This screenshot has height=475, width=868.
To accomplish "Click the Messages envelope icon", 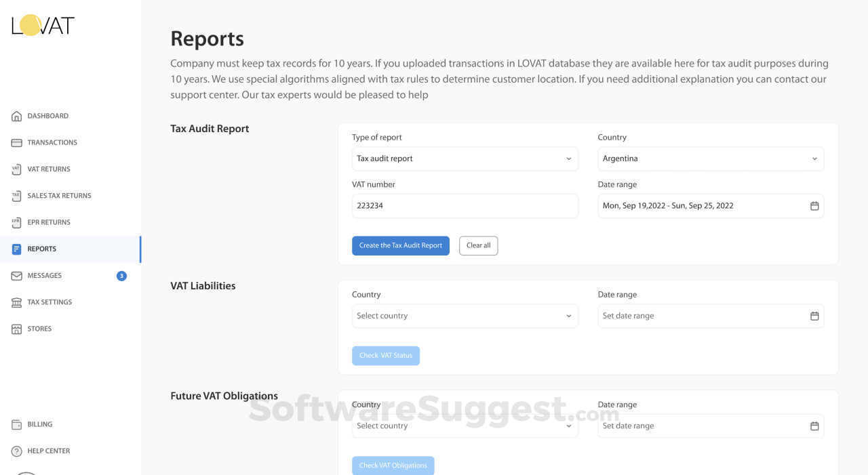I will [x=17, y=276].
